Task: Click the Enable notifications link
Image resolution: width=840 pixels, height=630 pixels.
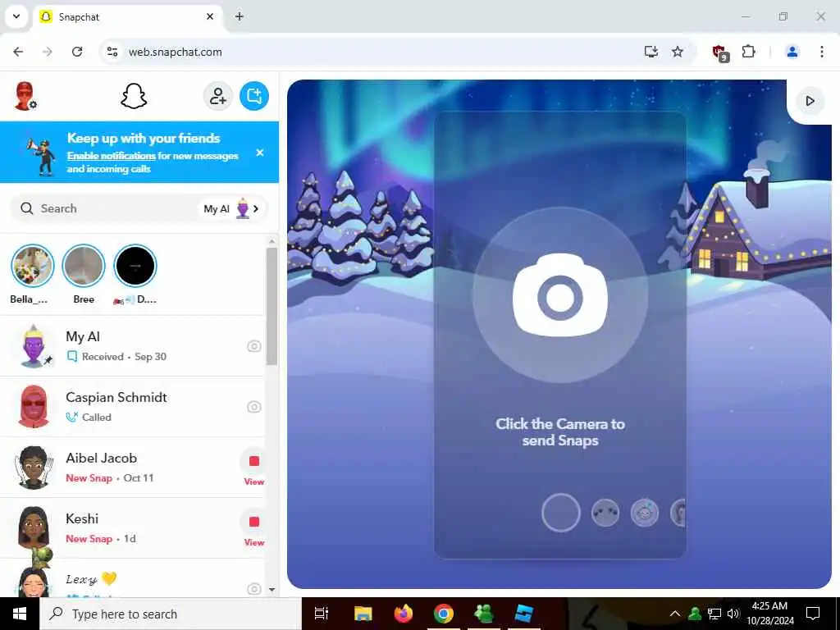Action: pos(111,156)
